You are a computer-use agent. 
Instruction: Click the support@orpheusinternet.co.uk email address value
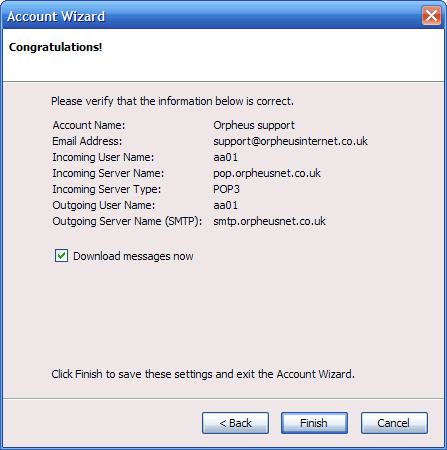pos(290,141)
